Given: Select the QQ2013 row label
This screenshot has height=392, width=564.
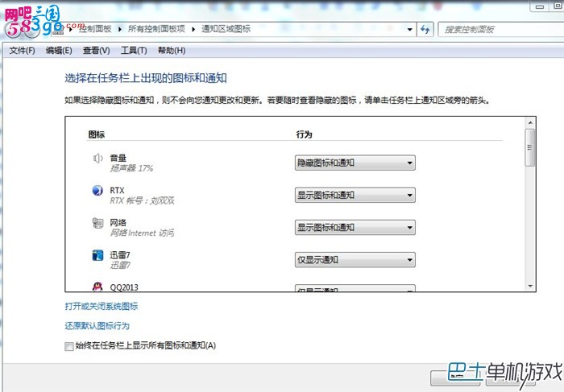Looking at the screenshot, I should coord(124,287).
